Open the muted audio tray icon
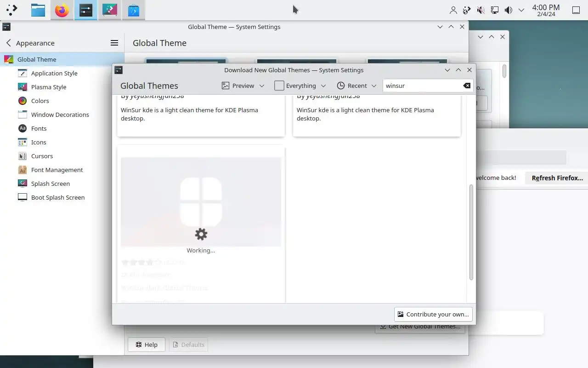The width and height of the screenshot is (588, 368). point(481,10)
